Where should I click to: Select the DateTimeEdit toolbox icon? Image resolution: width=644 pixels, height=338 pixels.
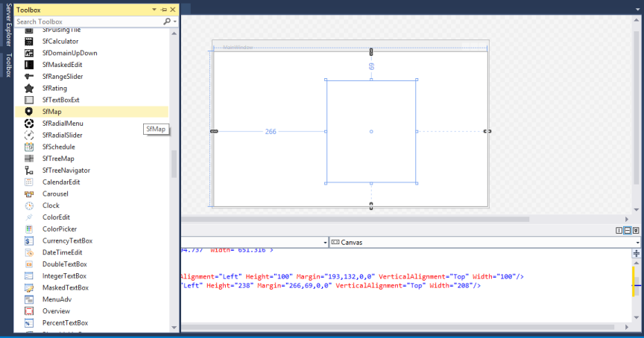pos(29,252)
